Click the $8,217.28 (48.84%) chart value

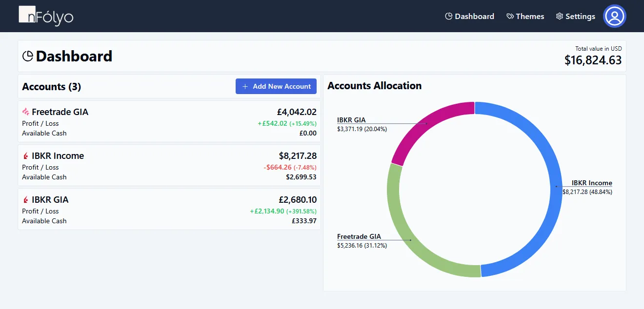(587, 192)
